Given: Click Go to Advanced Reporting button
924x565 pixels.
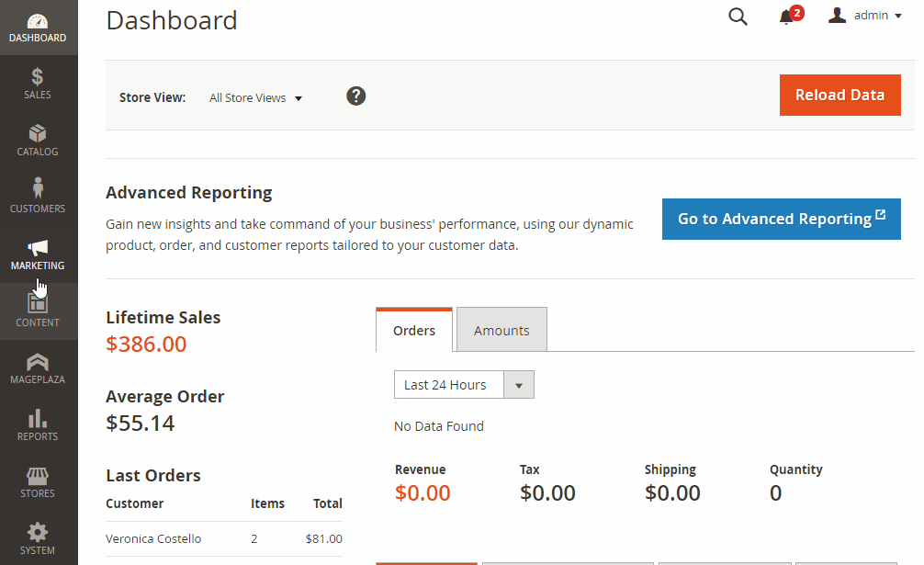Looking at the screenshot, I should point(781,219).
